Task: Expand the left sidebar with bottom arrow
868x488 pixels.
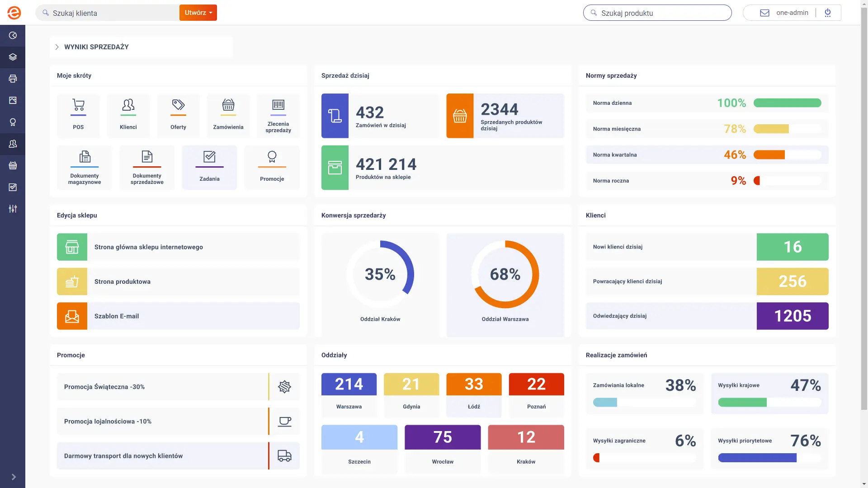Action: (x=14, y=477)
